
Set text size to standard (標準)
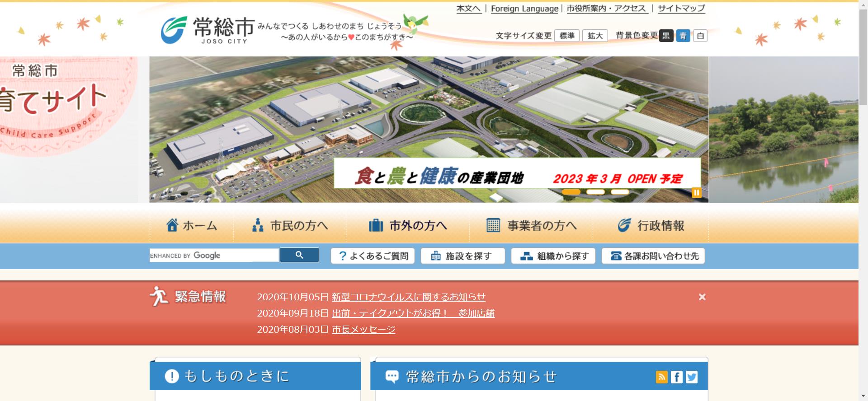[567, 36]
